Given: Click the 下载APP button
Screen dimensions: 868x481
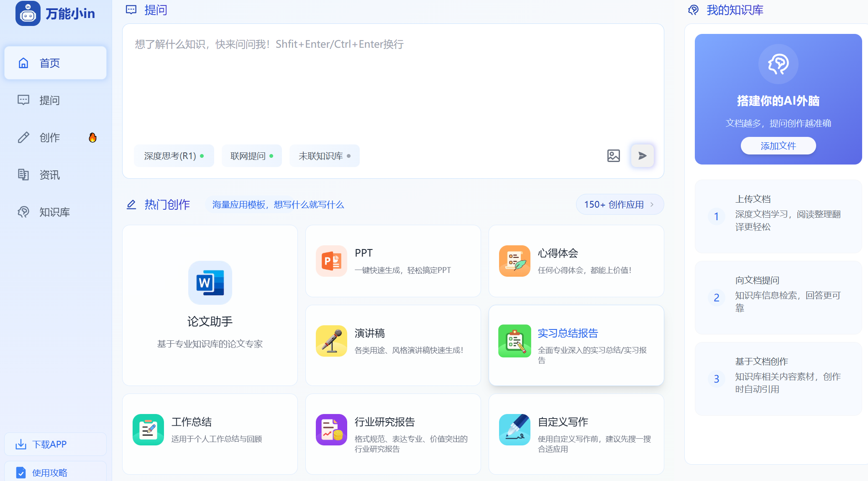Looking at the screenshot, I should (x=55, y=444).
